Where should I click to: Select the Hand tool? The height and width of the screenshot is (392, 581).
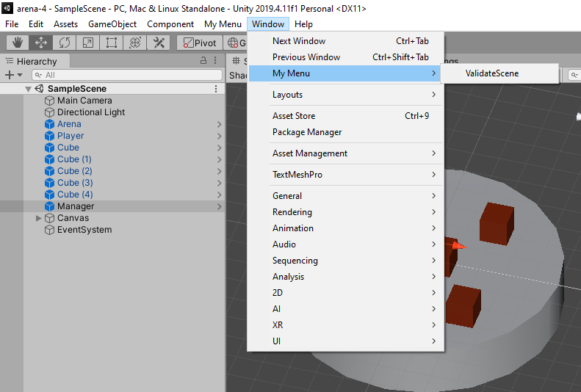(x=18, y=43)
